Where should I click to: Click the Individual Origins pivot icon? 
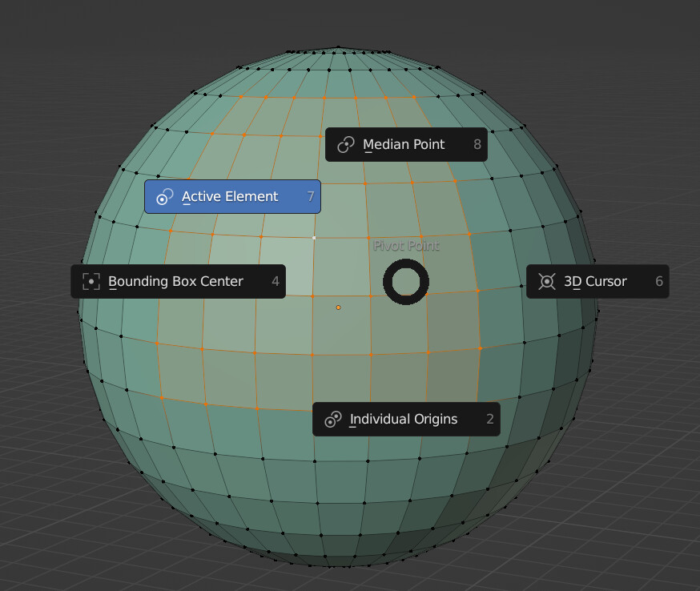click(332, 419)
